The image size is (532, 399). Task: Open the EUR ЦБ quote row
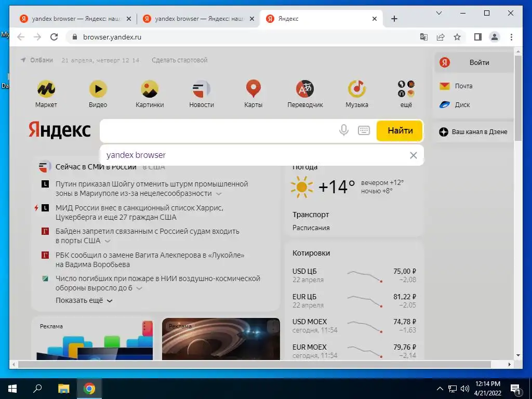(x=354, y=301)
